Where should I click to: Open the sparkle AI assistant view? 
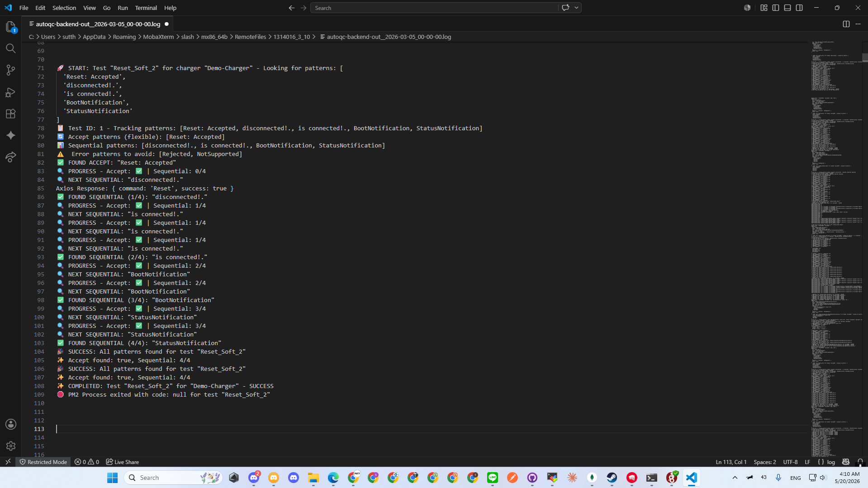coord(11,135)
